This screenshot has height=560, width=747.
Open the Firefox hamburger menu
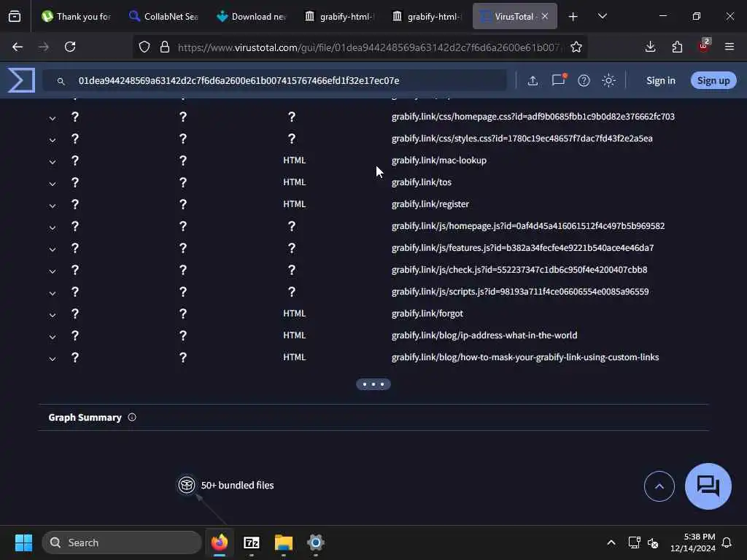coord(729,47)
